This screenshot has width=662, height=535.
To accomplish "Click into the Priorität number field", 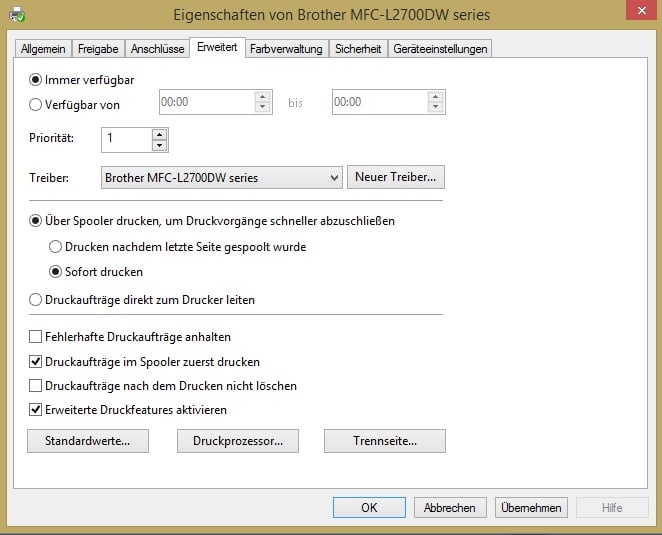I will [x=126, y=139].
